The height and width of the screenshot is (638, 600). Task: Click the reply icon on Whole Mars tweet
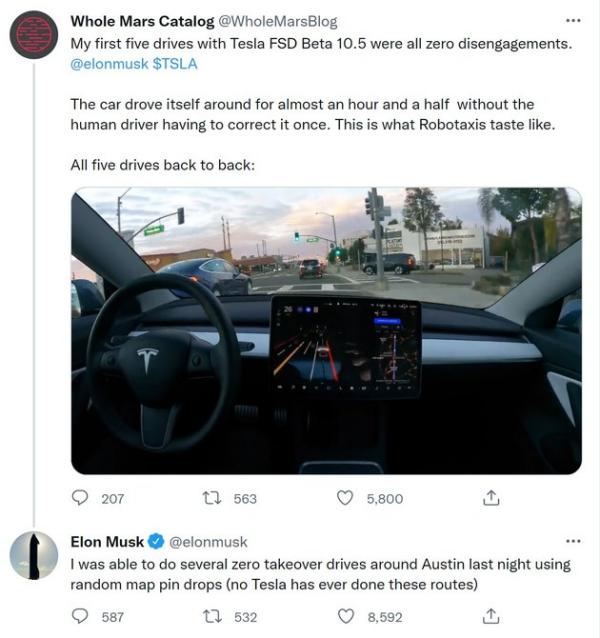[x=82, y=497]
